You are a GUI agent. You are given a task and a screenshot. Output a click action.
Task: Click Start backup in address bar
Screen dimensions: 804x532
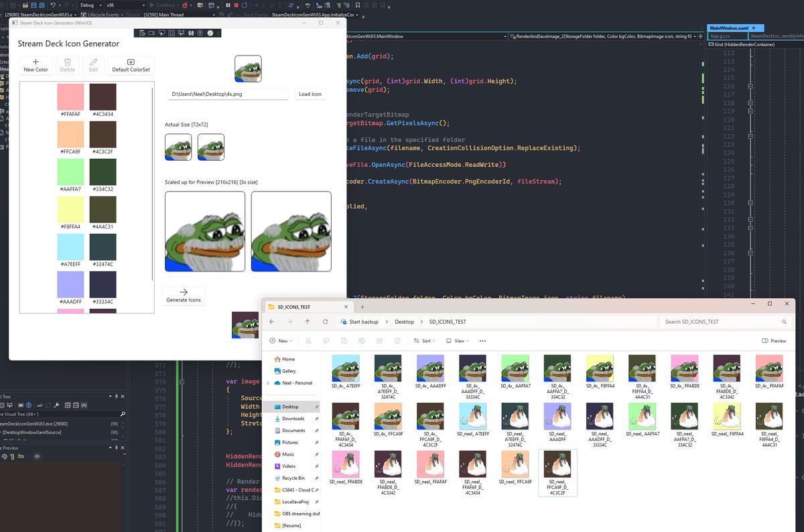pos(363,322)
